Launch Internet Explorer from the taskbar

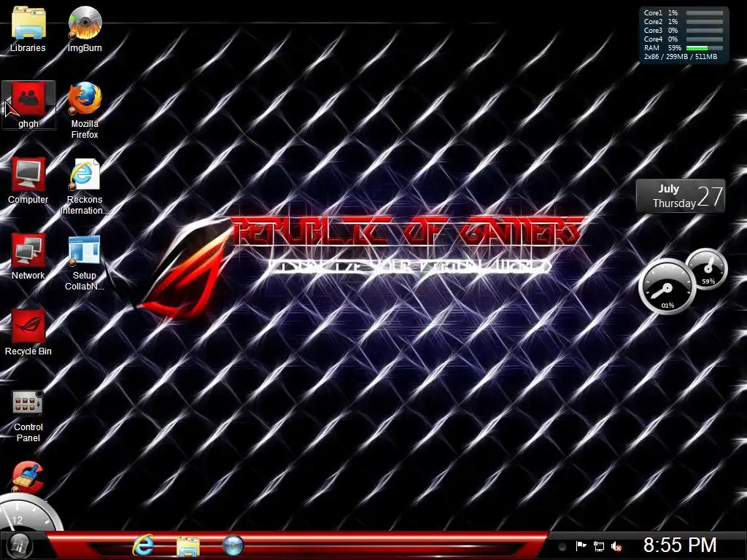pyautogui.click(x=144, y=545)
